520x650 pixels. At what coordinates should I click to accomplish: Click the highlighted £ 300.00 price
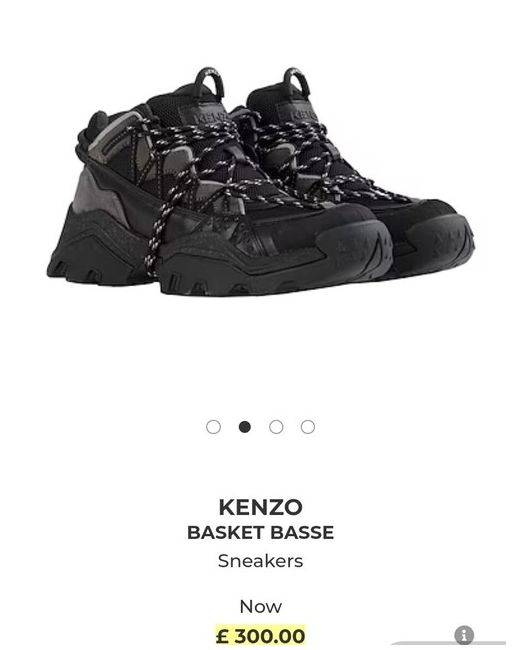point(260,635)
